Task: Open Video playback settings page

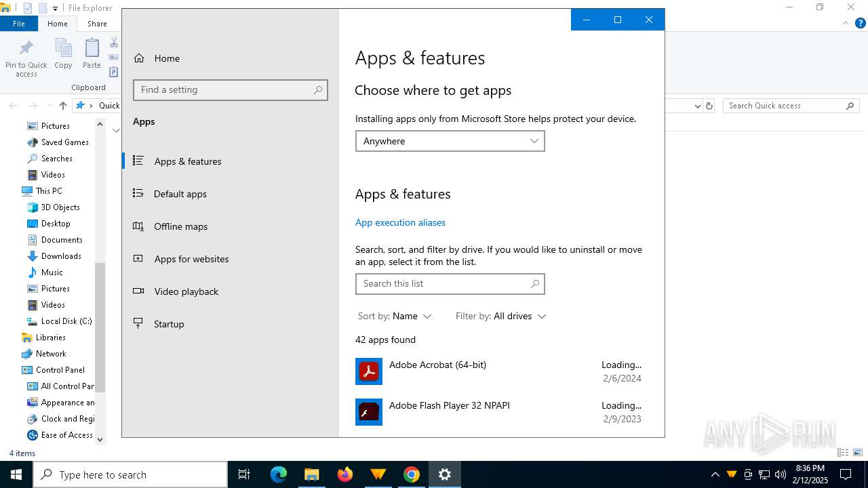Action: coord(230,291)
